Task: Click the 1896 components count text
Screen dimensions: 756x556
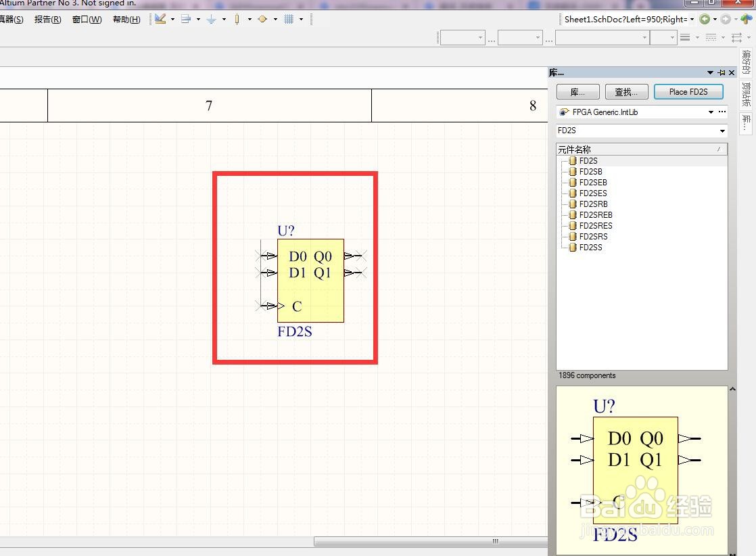Action: pos(587,375)
